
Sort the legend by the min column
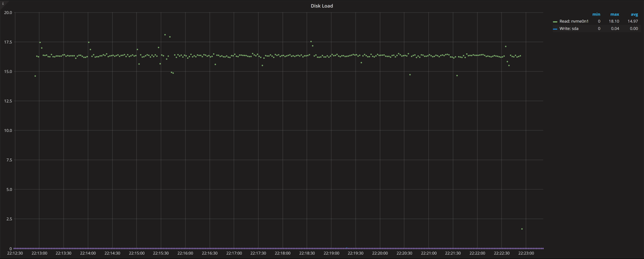pyautogui.click(x=596, y=14)
